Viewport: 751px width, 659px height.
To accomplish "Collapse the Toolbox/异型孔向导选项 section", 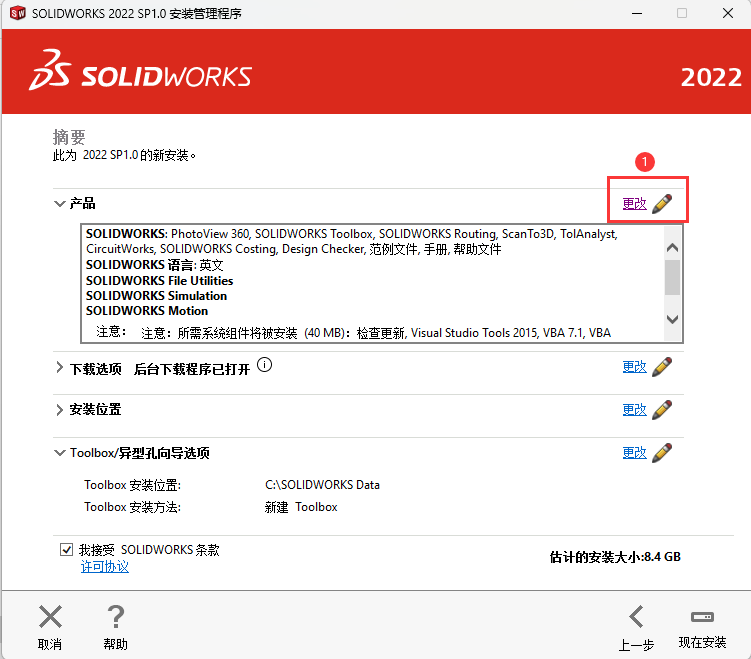I will (60, 453).
